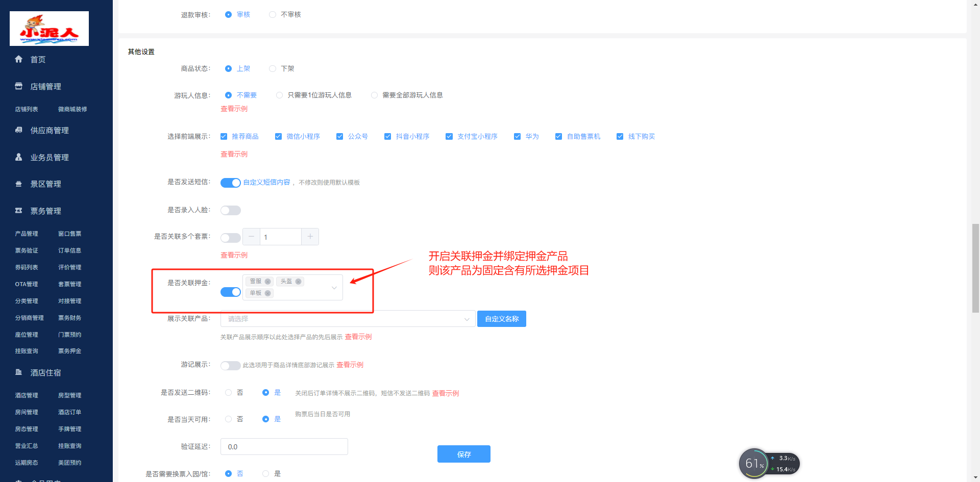This screenshot has width=980, height=482.
Task: Enable the 是否录入人脸 switch
Action: coord(230,210)
